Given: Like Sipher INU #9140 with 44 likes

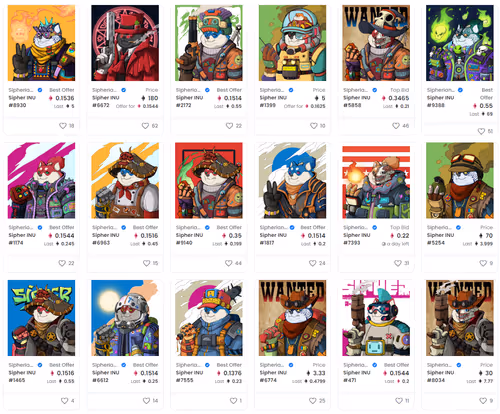Looking at the screenshot, I should click(228, 263).
